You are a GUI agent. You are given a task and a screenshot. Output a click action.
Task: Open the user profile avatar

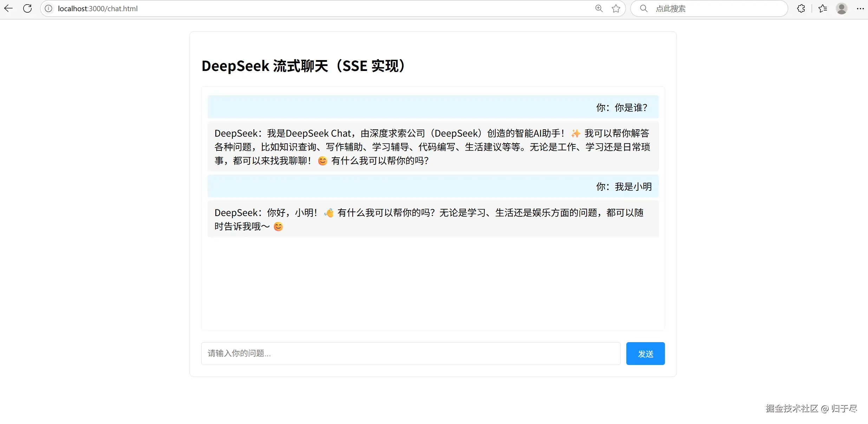click(842, 8)
